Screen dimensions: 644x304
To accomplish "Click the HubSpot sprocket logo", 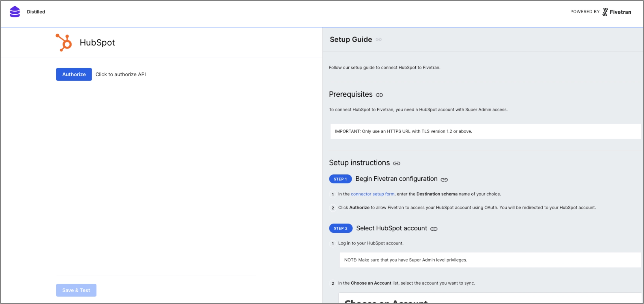I will point(64,42).
